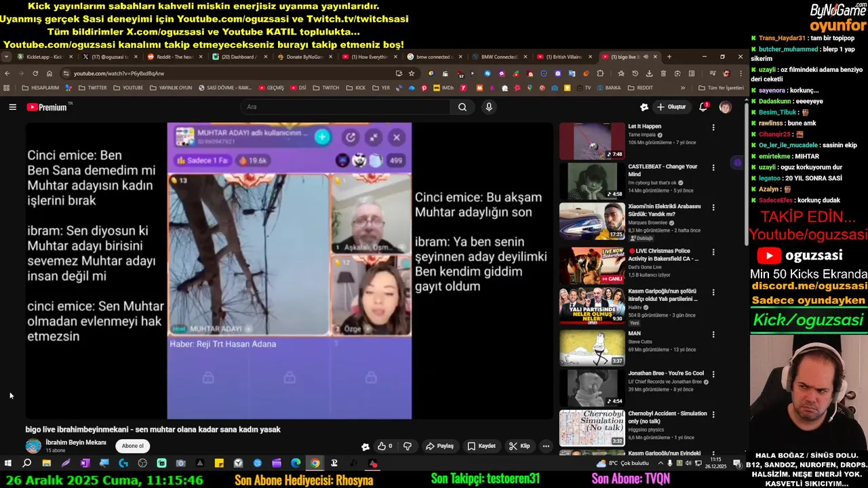Open the taskbar weather widget, 8°C Çok bulutlu

tap(623, 464)
